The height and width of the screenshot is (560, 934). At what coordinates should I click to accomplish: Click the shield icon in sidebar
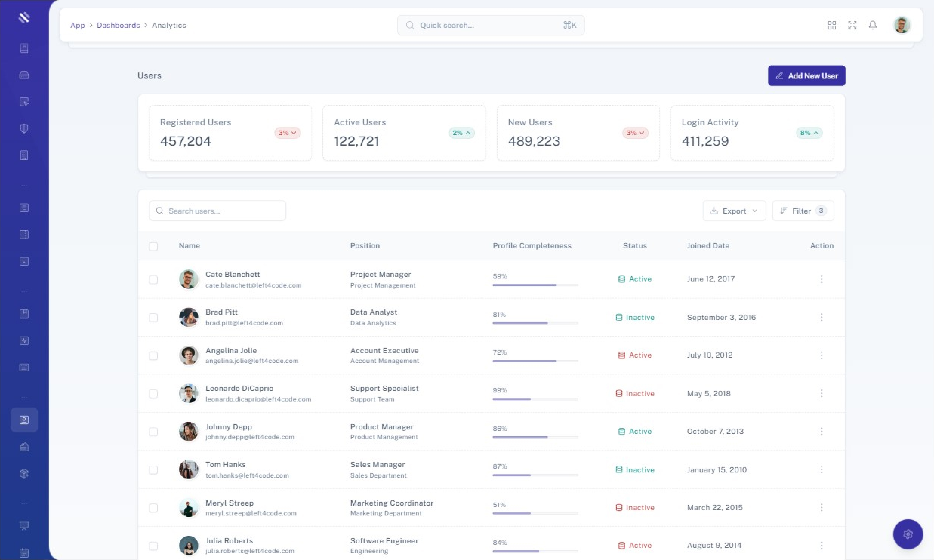coord(24,129)
